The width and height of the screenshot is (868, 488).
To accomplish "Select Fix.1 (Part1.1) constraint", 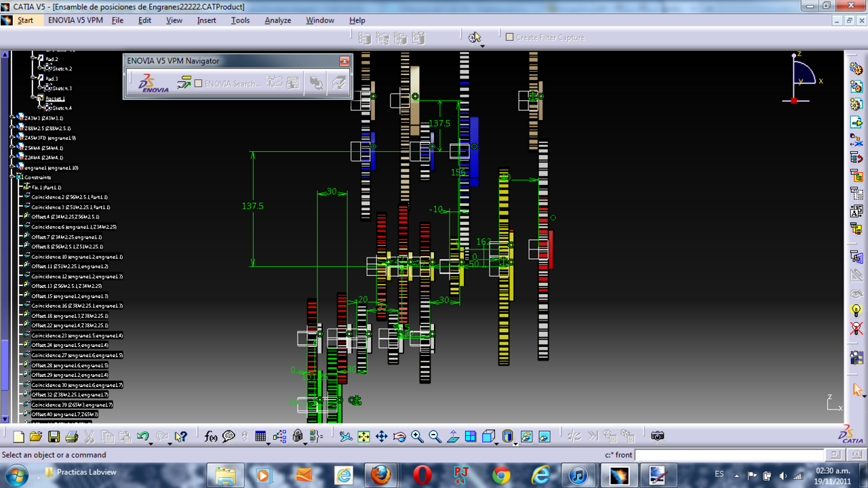I will click(46, 187).
